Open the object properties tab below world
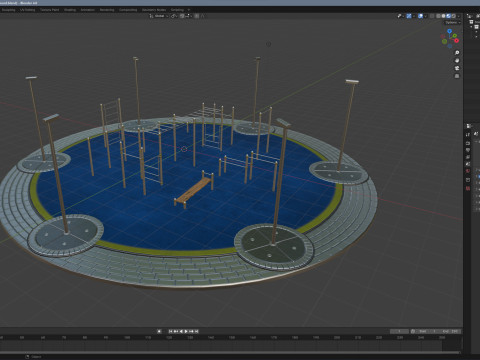This screenshot has width=480, height=360. point(468,180)
